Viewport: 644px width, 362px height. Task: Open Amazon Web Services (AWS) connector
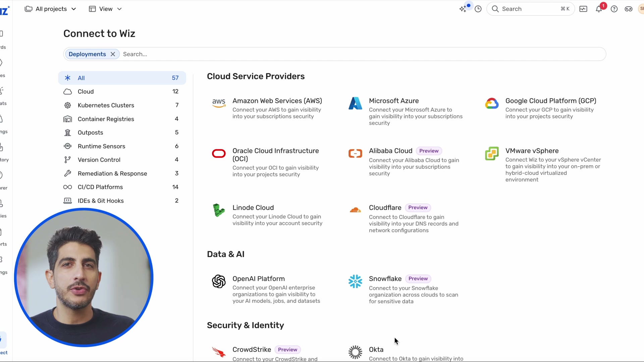pos(277,101)
